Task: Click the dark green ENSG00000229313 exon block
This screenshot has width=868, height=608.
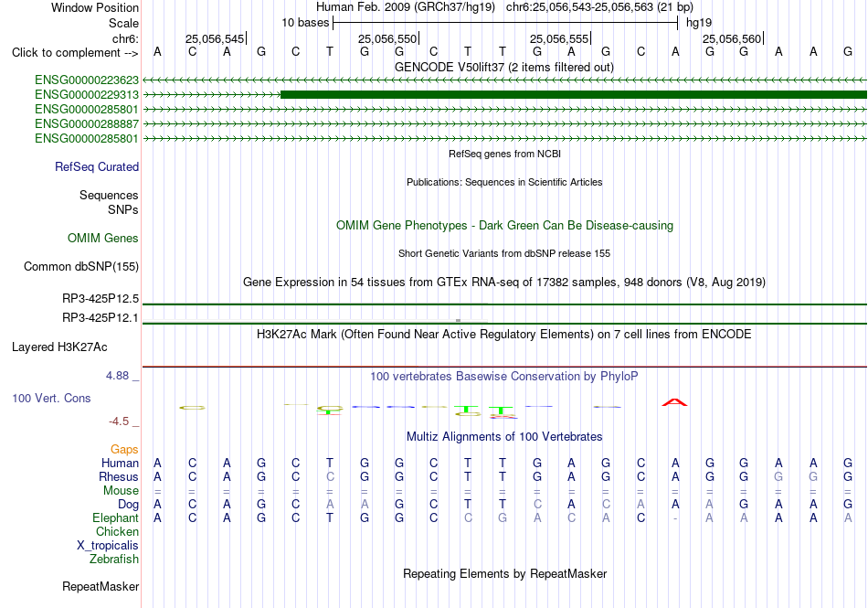Action: (x=574, y=95)
